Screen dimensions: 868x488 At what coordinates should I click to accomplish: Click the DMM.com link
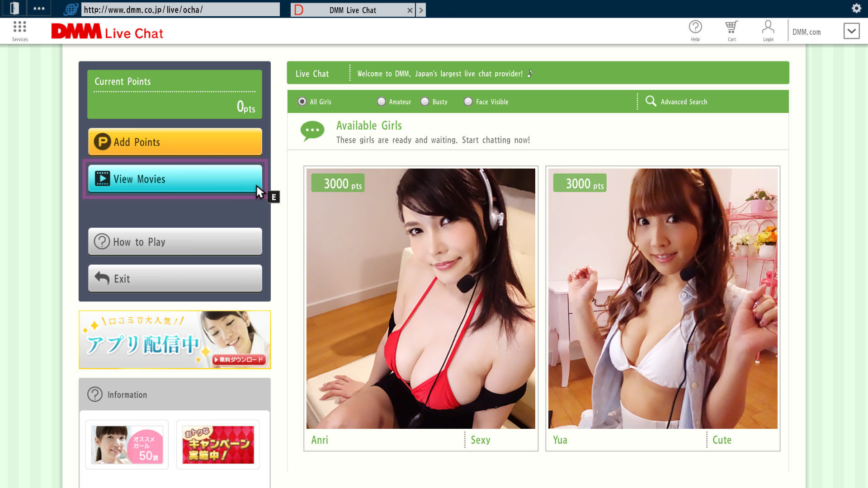point(806,32)
